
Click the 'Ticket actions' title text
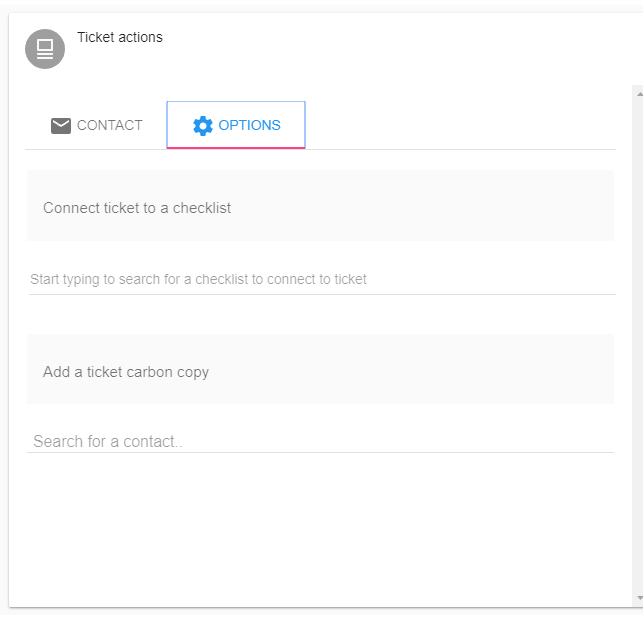pos(120,37)
